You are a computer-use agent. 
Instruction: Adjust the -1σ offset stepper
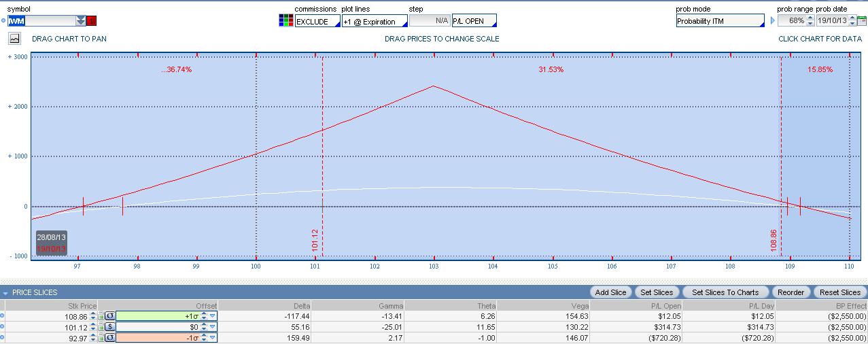point(205,338)
